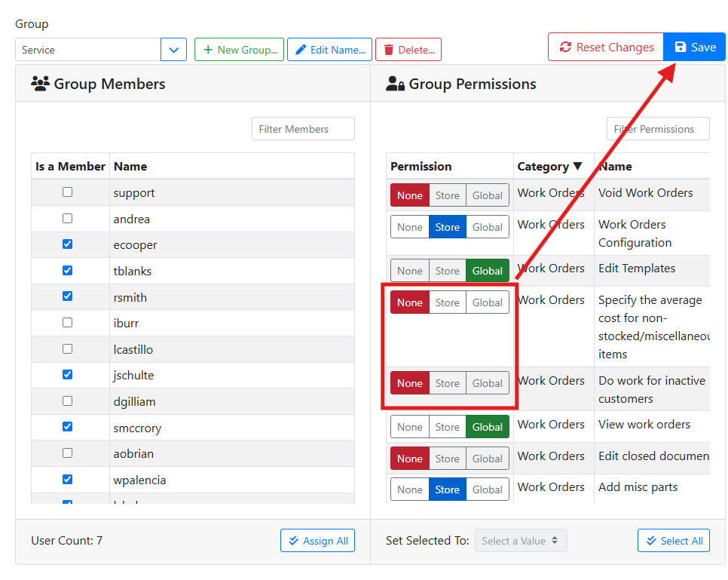This screenshot has height=580, width=728.
Task: Click Reset Changes refresh button
Action: (605, 47)
